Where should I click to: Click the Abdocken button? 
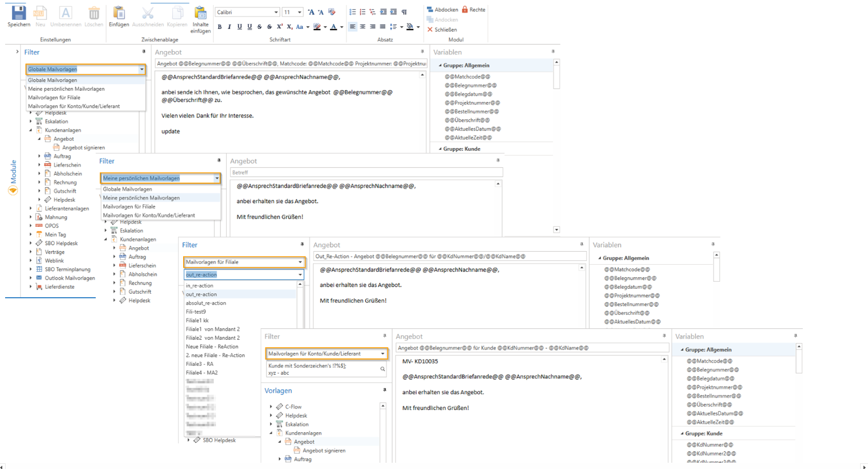coord(442,10)
